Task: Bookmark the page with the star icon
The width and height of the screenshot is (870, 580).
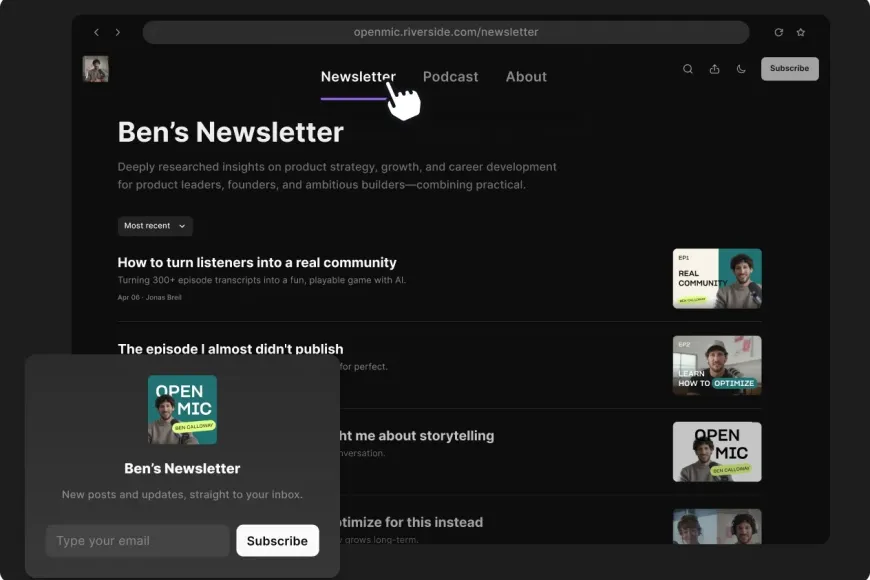Action: coord(801,32)
